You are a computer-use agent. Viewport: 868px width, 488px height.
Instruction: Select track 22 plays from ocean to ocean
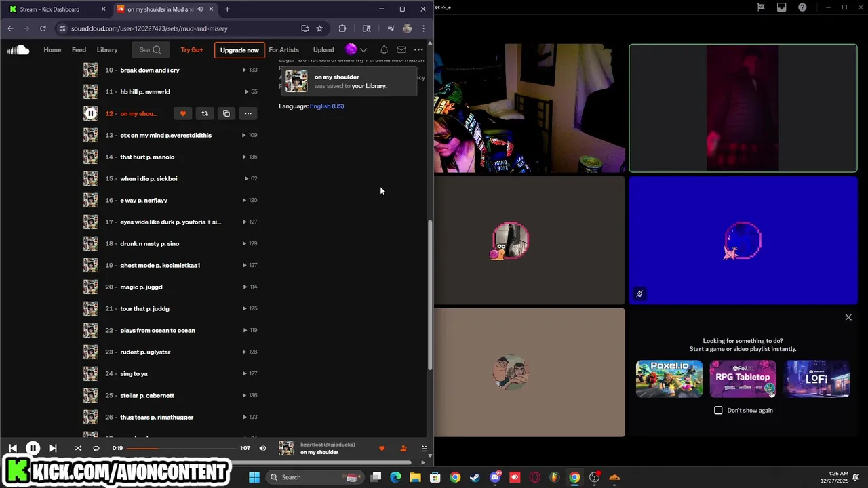pyautogui.click(x=157, y=330)
